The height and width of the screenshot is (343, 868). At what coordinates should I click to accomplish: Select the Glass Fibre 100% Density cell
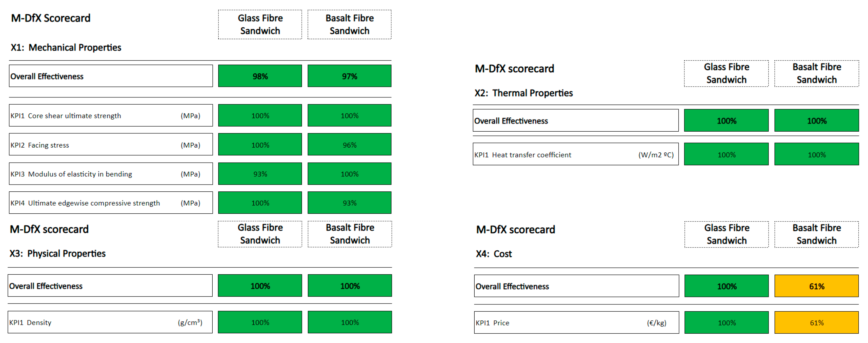pos(260,322)
